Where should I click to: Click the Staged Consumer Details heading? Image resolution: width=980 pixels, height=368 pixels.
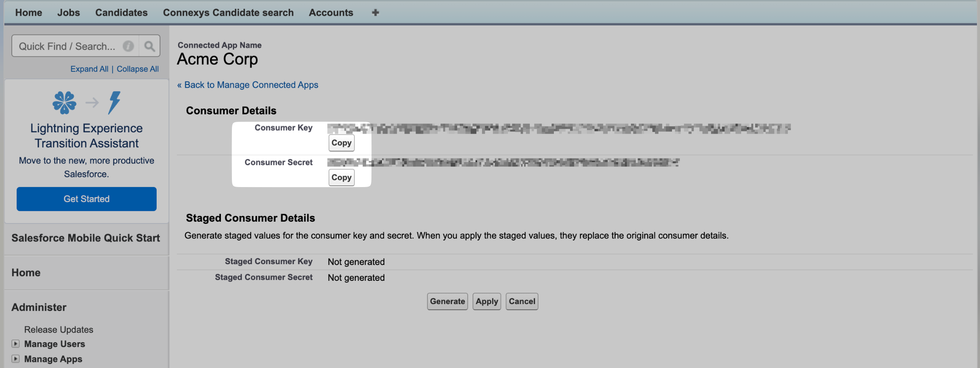click(x=250, y=218)
